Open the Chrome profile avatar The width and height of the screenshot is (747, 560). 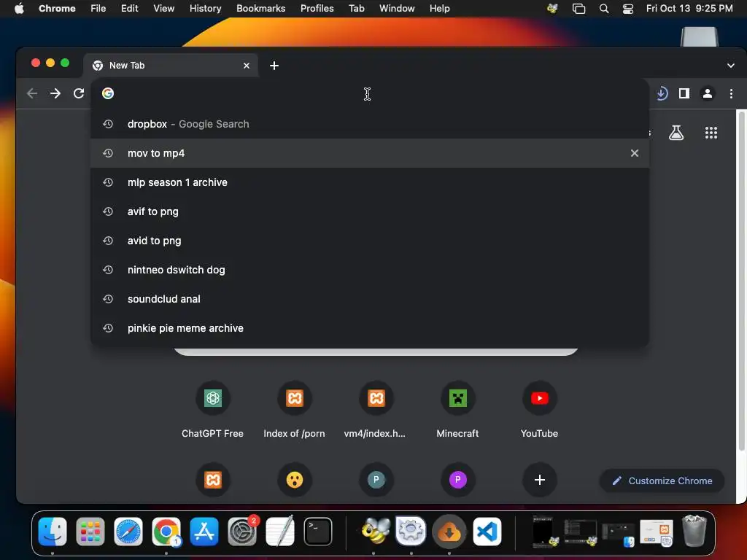[x=708, y=93]
